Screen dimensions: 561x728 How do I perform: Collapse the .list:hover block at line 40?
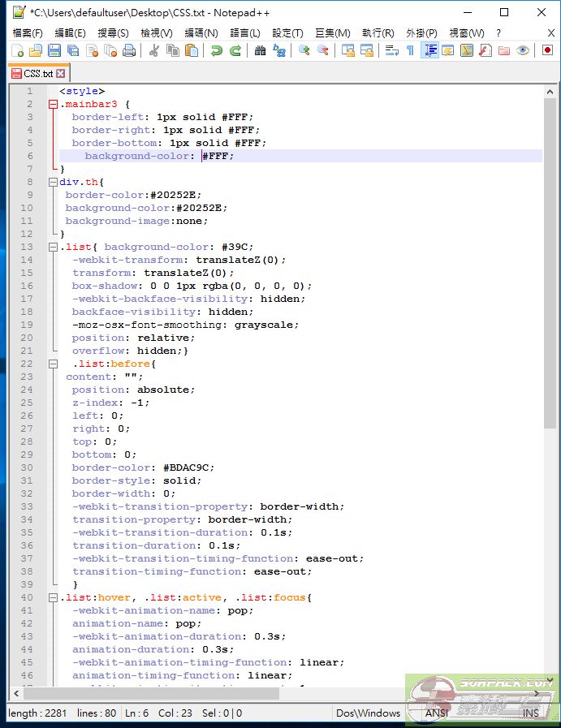pyautogui.click(x=54, y=597)
